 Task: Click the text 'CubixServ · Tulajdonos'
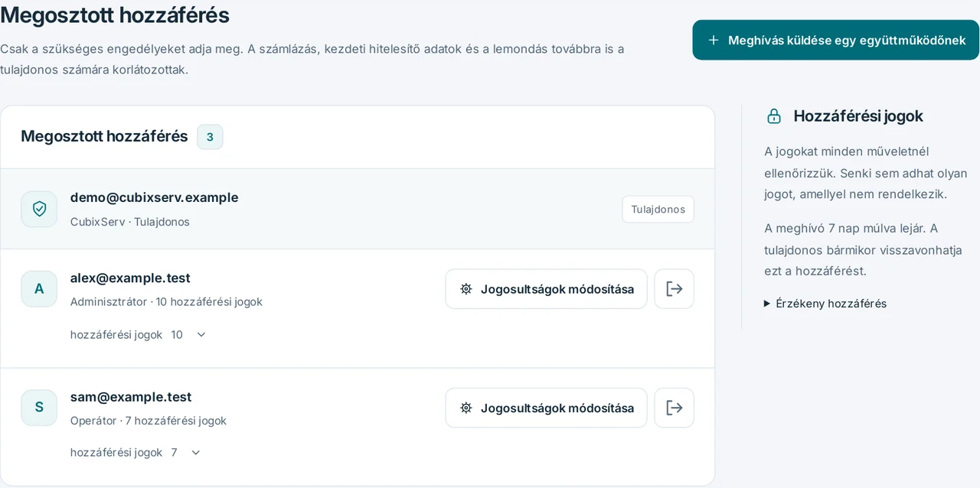click(130, 222)
